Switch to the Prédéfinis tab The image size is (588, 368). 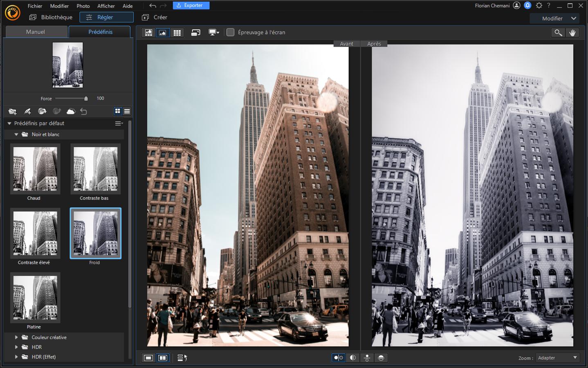100,31
